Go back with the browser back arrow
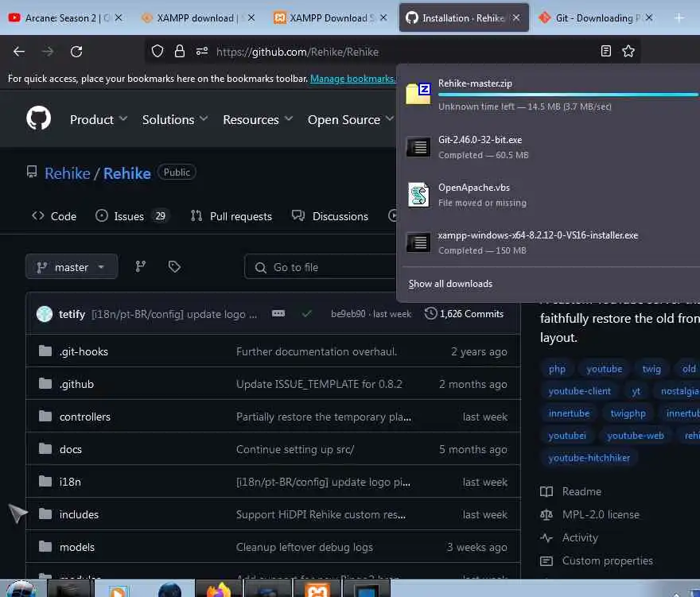Viewport: 700px width, 597px height. click(x=19, y=52)
